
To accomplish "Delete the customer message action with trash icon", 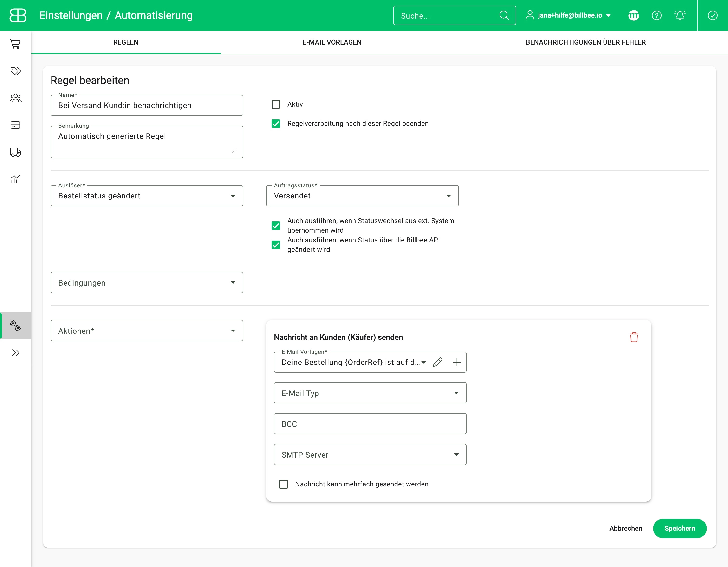I will click(x=634, y=337).
